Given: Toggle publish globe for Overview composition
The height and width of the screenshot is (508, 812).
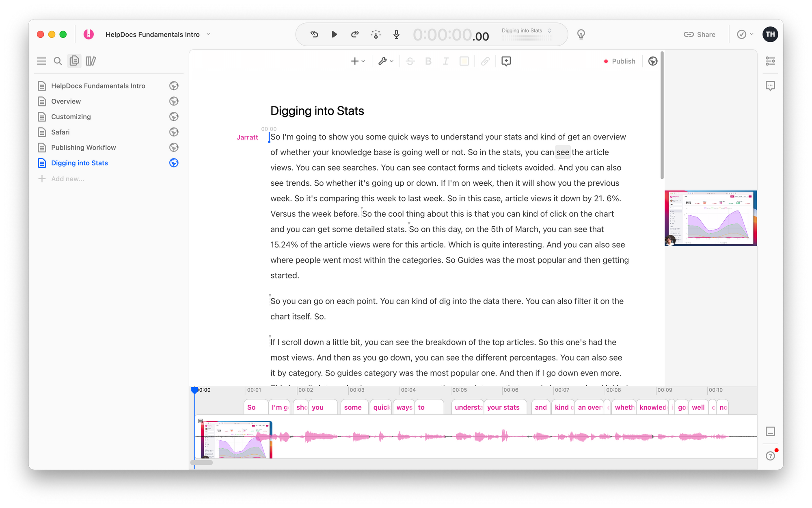Looking at the screenshot, I should (174, 101).
